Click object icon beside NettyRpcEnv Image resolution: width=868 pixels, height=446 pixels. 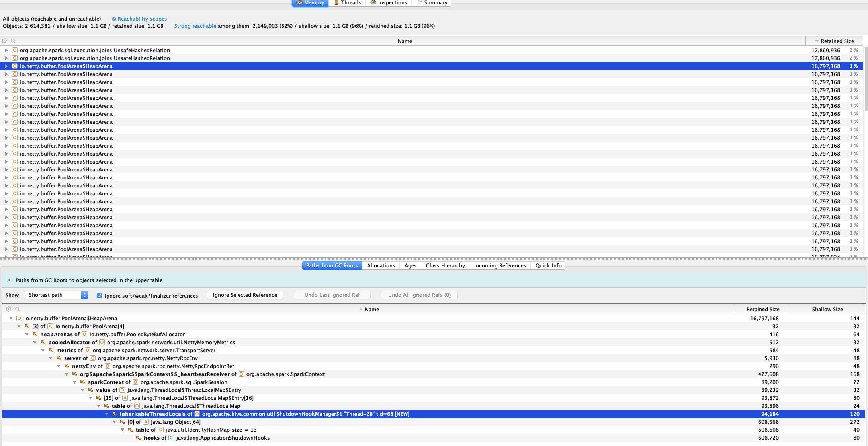[93, 358]
